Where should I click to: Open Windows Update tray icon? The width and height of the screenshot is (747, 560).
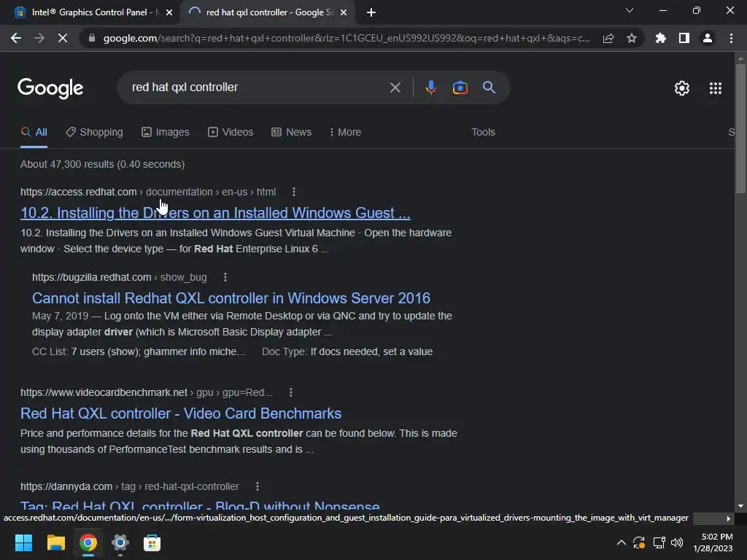[639, 542]
